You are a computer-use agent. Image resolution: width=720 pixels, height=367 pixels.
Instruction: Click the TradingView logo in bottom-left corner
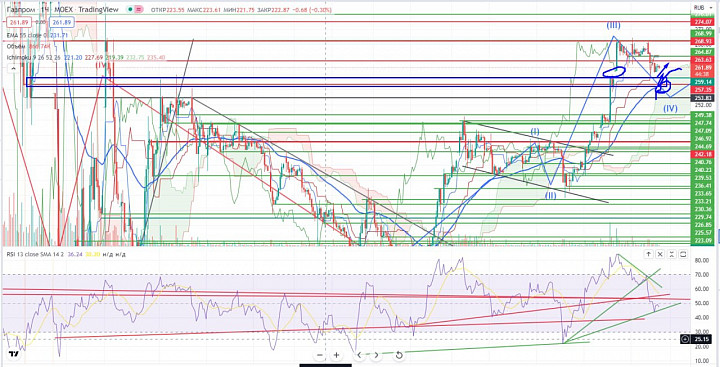14,354
